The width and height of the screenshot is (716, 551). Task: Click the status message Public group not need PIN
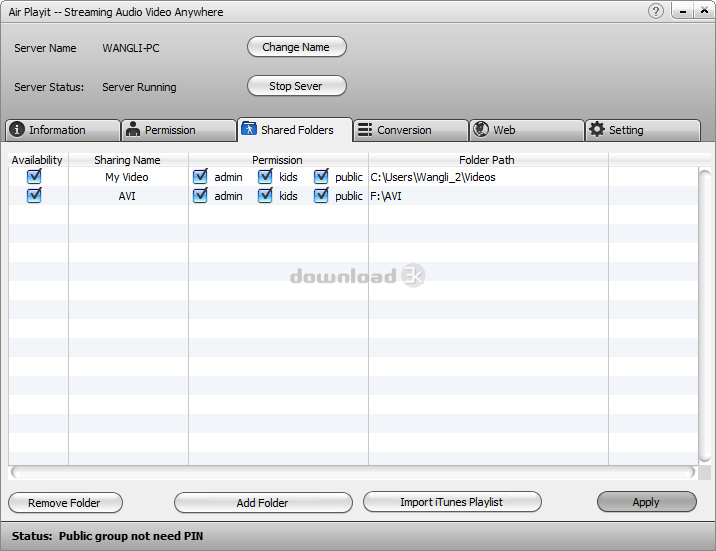coord(131,536)
